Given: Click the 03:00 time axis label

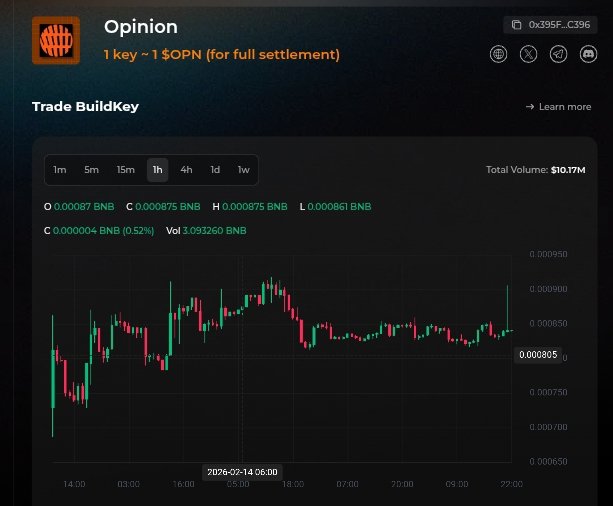Looking at the screenshot, I should (129, 484).
